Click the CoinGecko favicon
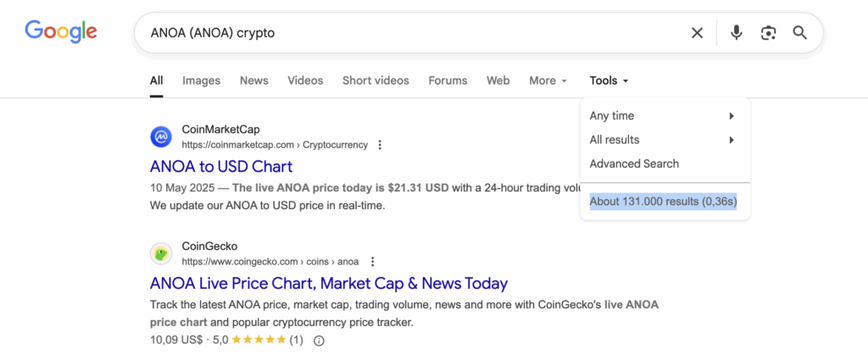This screenshot has height=360, width=868. (161, 253)
